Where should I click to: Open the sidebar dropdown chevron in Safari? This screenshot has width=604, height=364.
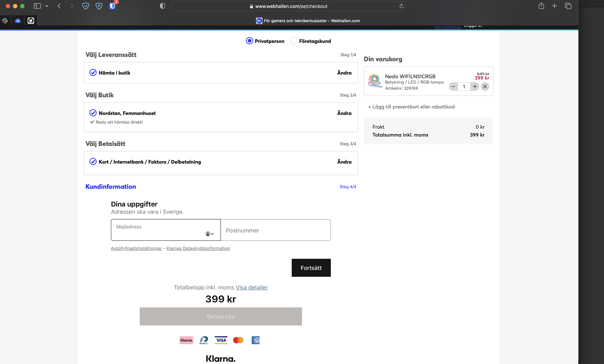click(x=47, y=6)
